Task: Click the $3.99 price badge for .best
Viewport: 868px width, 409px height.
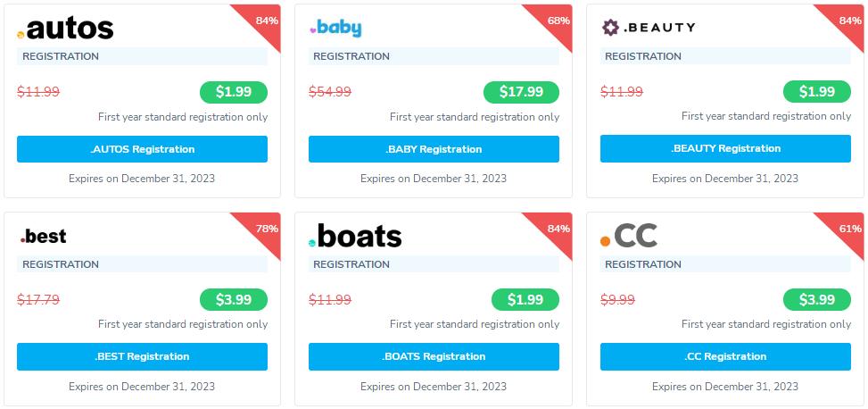Action: 233,300
